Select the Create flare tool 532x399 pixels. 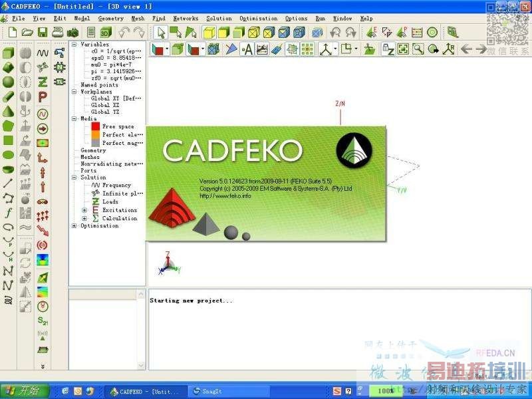pyautogui.click(x=8, y=68)
